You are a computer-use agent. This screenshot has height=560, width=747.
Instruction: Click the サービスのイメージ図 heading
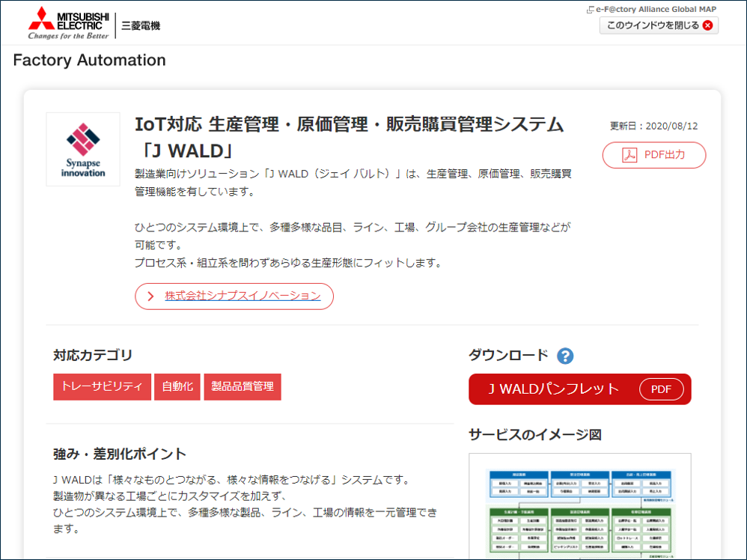coord(535,435)
